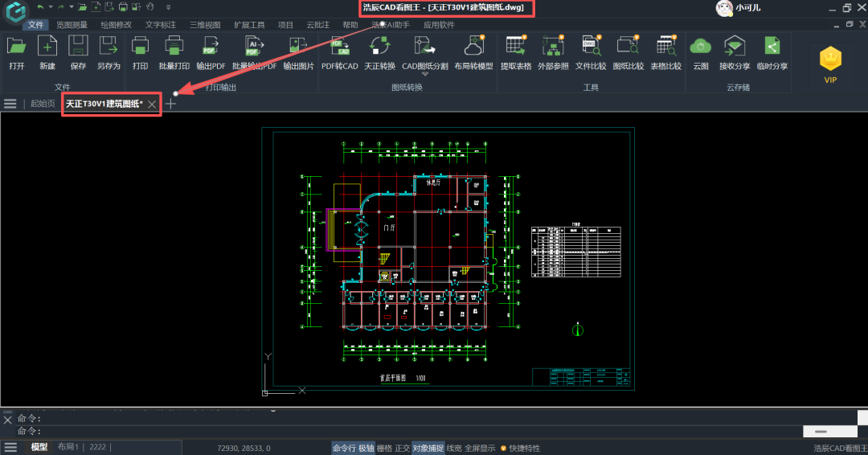868x455 pixels.
Task: Add new drawing tab with plus button
Action: point(170,104)
